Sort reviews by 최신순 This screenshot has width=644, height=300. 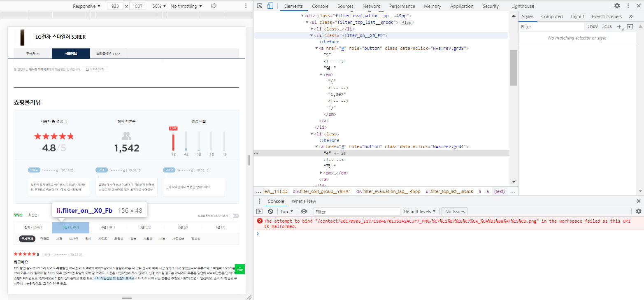(33, 215)
